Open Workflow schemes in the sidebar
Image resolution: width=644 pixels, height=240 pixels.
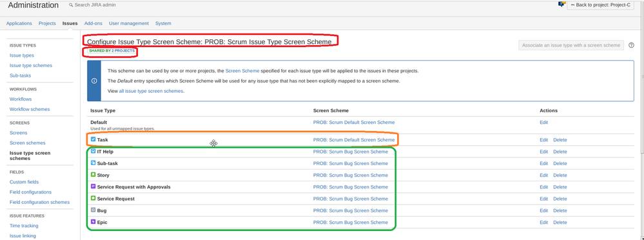tap(30, 109)
